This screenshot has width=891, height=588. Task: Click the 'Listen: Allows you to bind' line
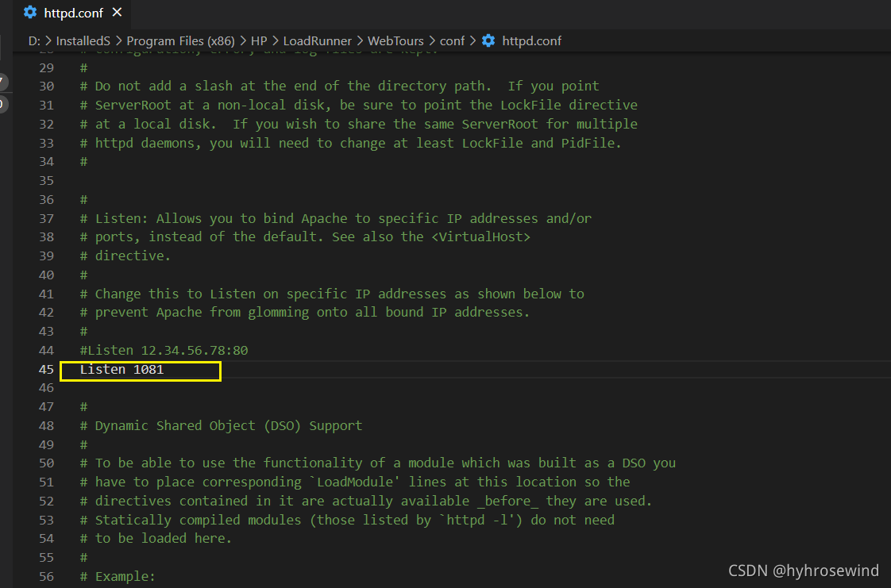coord(335,218)
